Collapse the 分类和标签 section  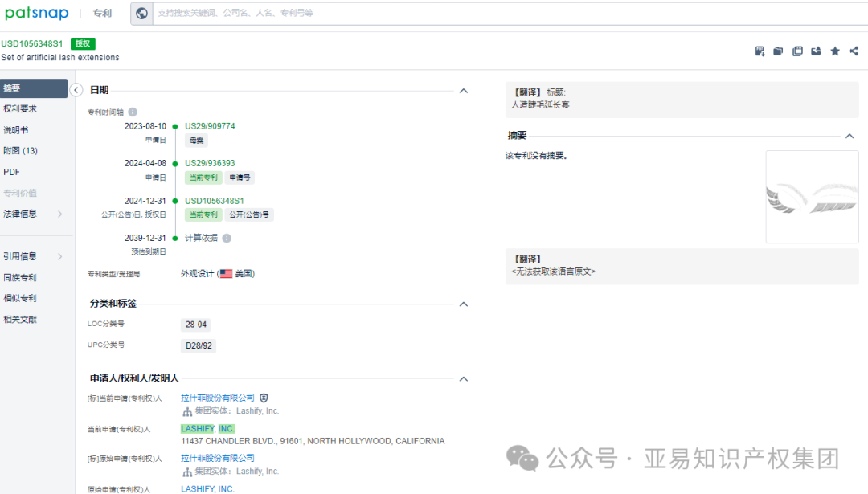[x=464, y=304]
